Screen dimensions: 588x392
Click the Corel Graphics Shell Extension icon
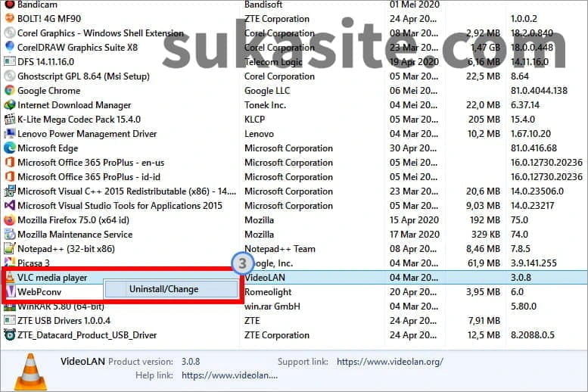(9, 33)
